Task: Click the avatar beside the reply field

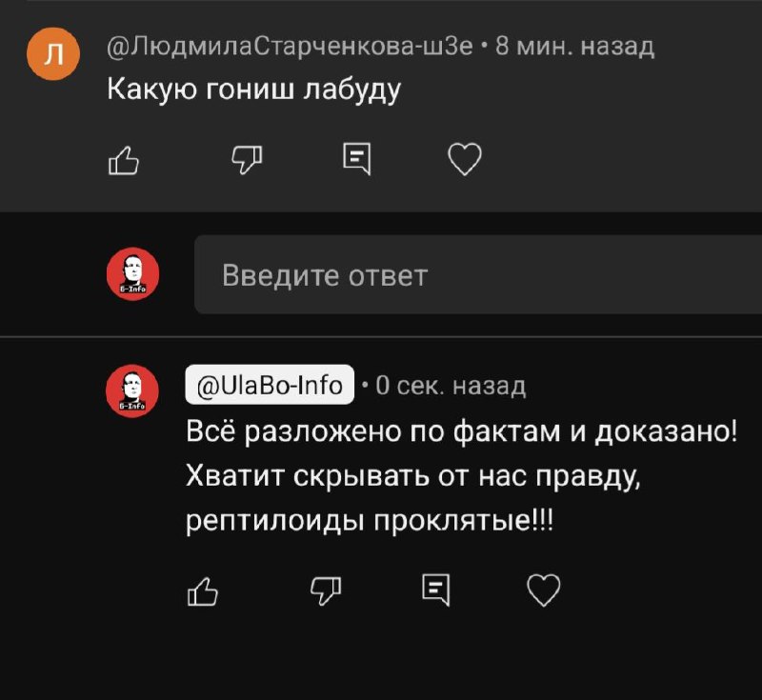Action: click(132, 274)
